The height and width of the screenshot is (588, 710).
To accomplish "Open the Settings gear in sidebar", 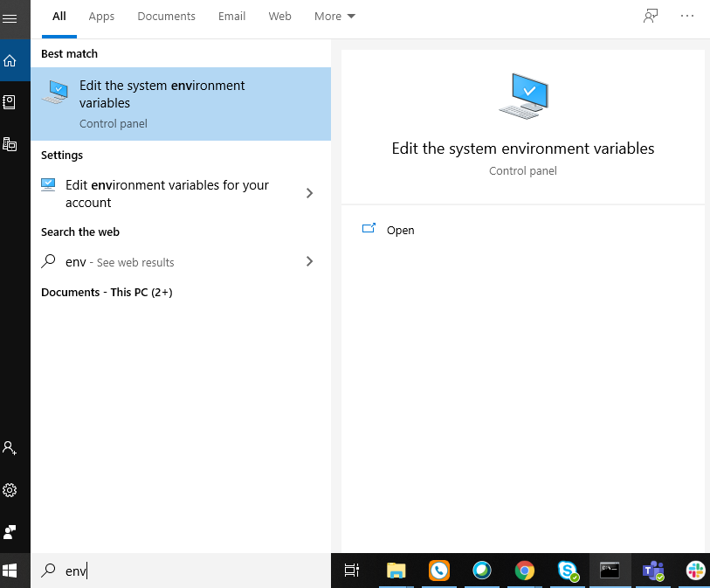I will (10, 490).
